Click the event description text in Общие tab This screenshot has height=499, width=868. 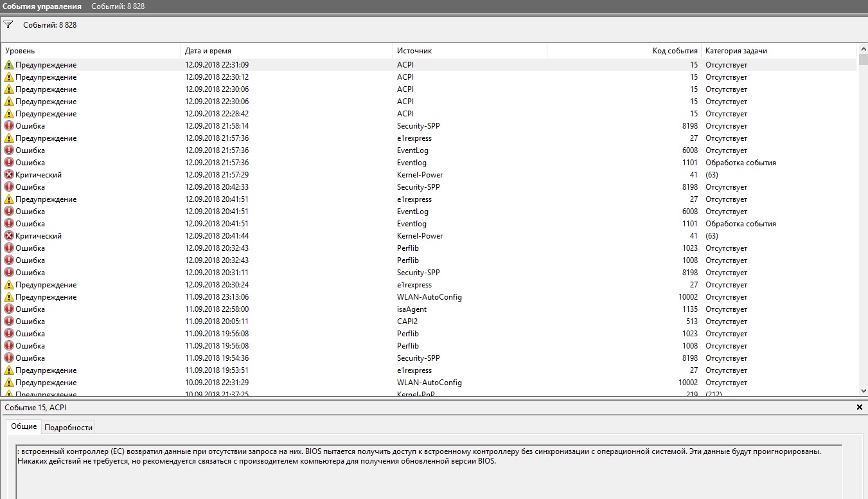click(419, 456)
